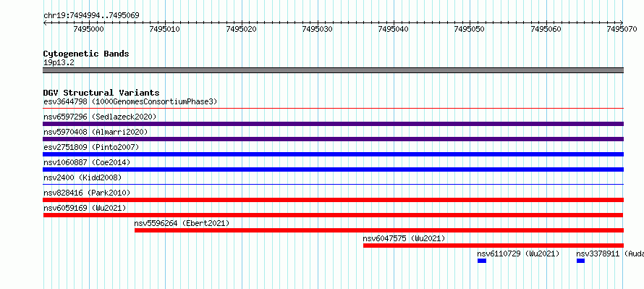
Task: Click the chr19:7494994..7495069 region label
Action: [91, 15]
